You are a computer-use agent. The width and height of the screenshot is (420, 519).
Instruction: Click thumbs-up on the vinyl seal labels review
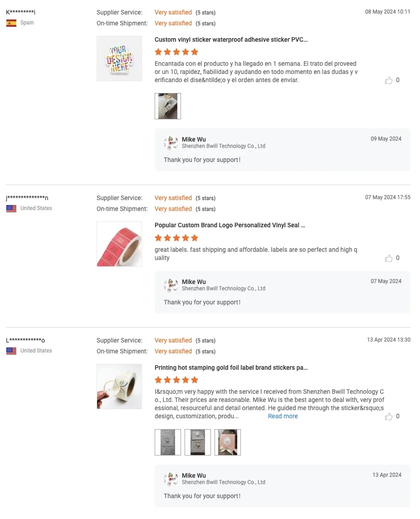pos(389,258)
